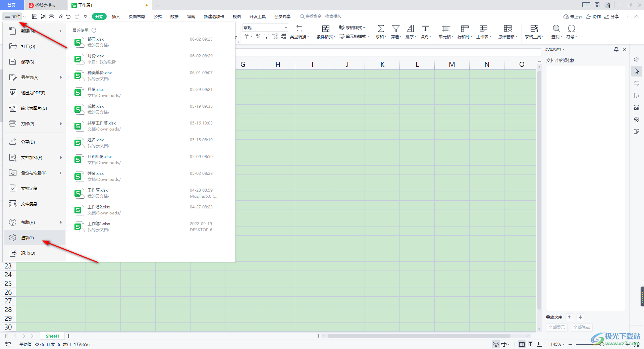Click the Table Tools (表格工具) icon
The height and width of the screenshot is (349, 644).
(x=534, y=29)
